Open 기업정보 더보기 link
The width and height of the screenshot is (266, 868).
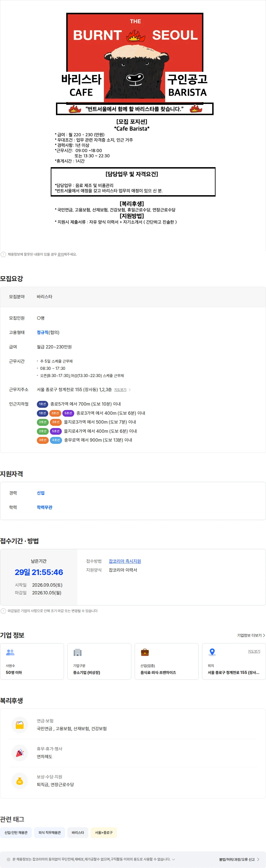251,635
